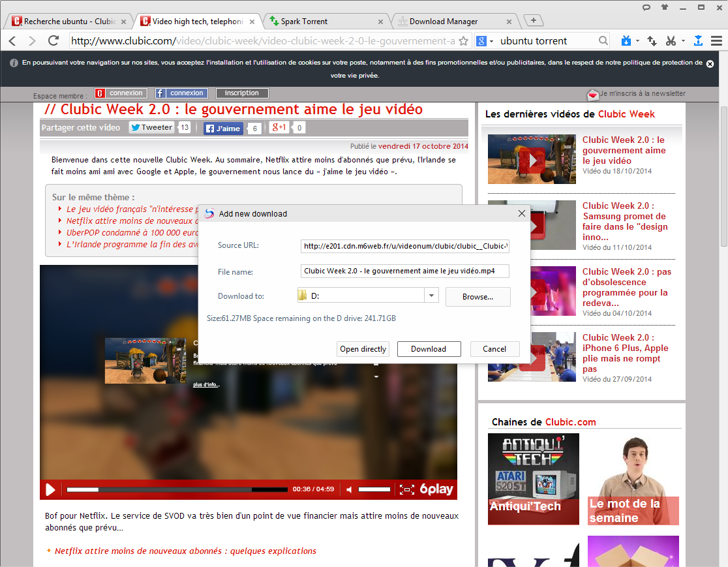The height and width of the screenshot is (567, 728).
Task: Close the Add new download dialog
Action: click(522, 213)
